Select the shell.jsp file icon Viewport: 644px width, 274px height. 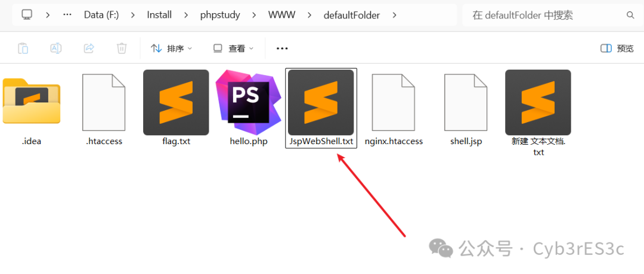click(x=466, y=102)
